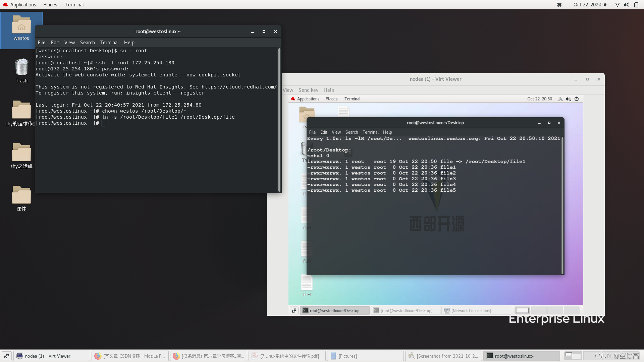Viewport: 644px width, 362px height.
Task: Open Terminal menu in guest terminal window
Action: [370, 132]
